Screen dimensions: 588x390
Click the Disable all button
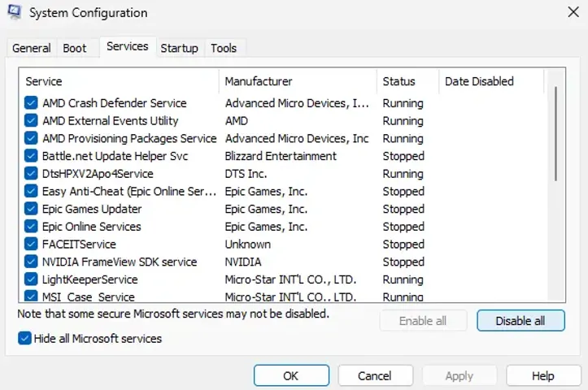pos(520,321)
